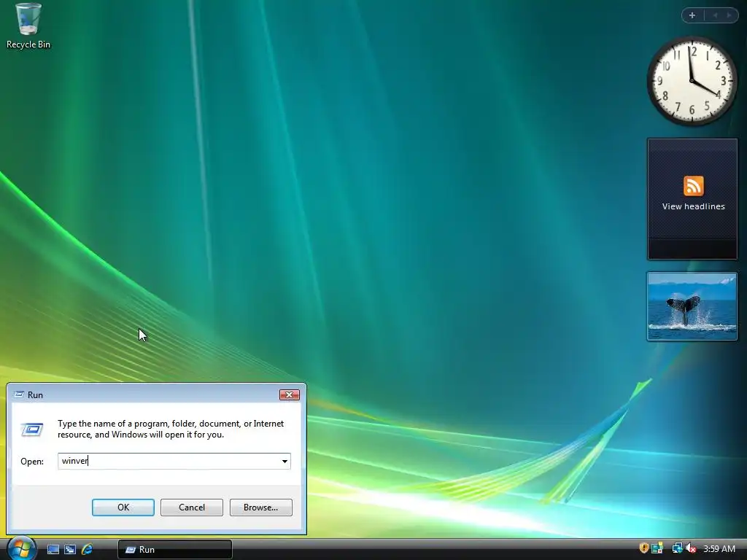Expand the Open field history dropdown
The height and width of the screenshot is (560, 747).
(285, 461)
